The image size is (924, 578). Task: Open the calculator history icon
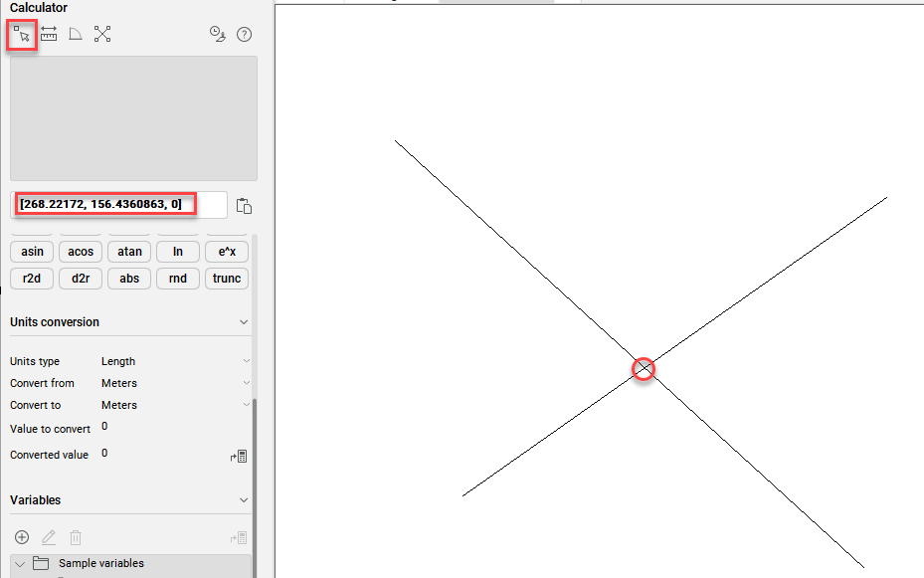217,35
